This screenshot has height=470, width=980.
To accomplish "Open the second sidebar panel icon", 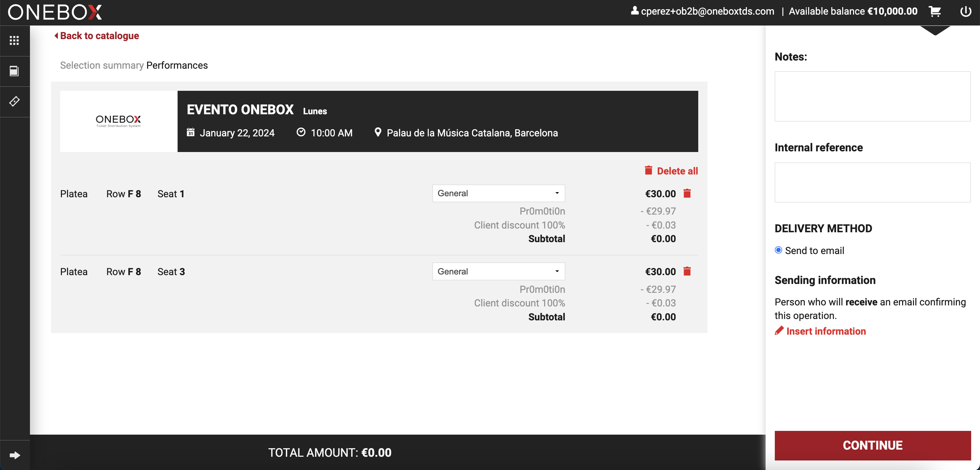I will (x=14, y=71).
